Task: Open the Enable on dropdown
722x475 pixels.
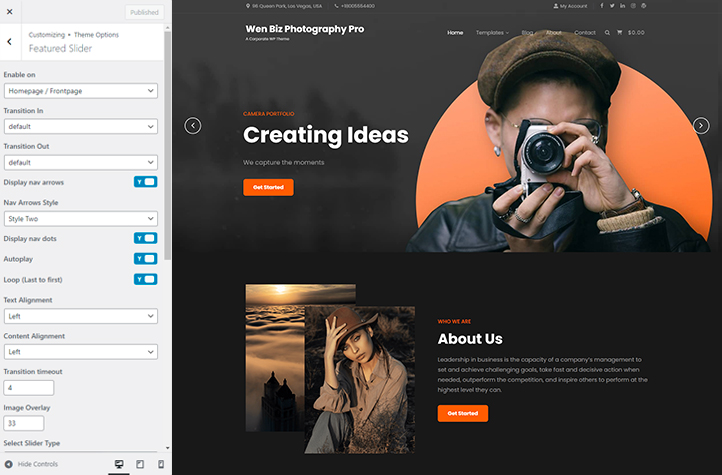Action: (x=80, y=91)
